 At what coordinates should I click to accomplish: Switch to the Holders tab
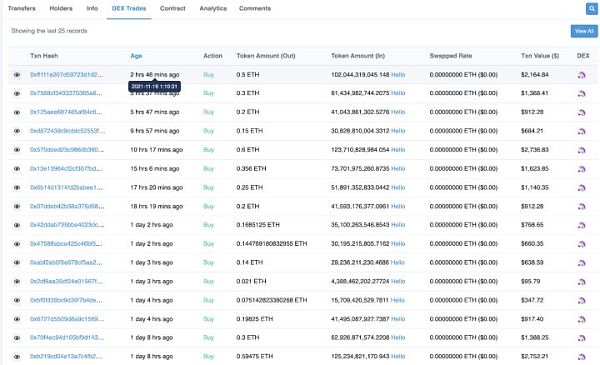coord(61,8)
